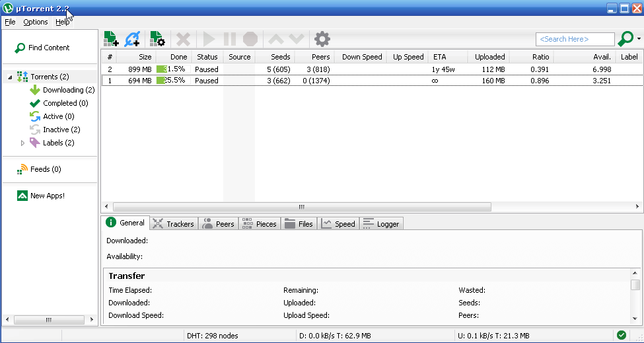
Task: Sort by the # column header
Action: point(109,57)
